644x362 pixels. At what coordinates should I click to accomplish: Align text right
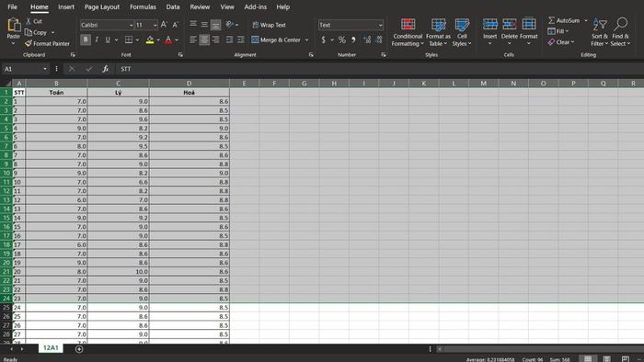(x=215, y=40)
